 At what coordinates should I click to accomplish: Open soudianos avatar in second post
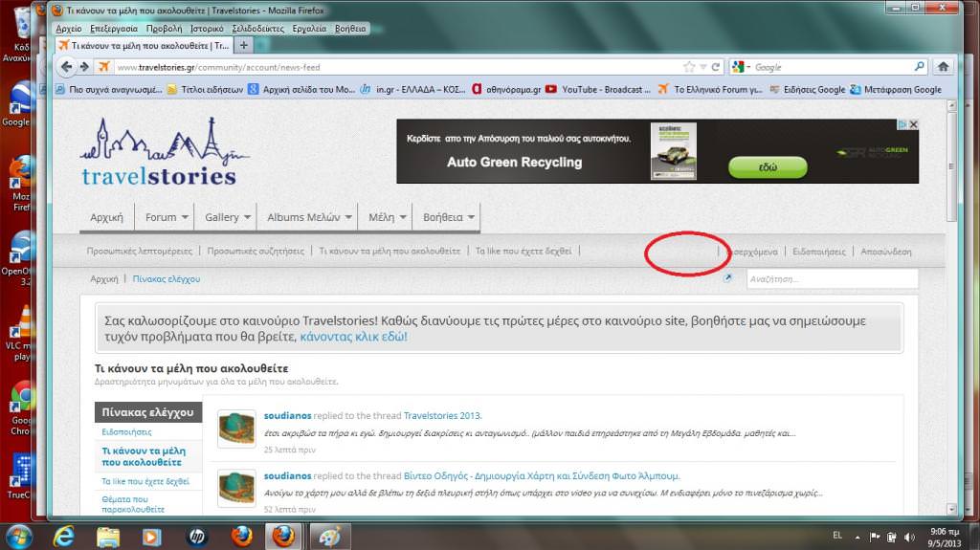[x=236, y=488]
